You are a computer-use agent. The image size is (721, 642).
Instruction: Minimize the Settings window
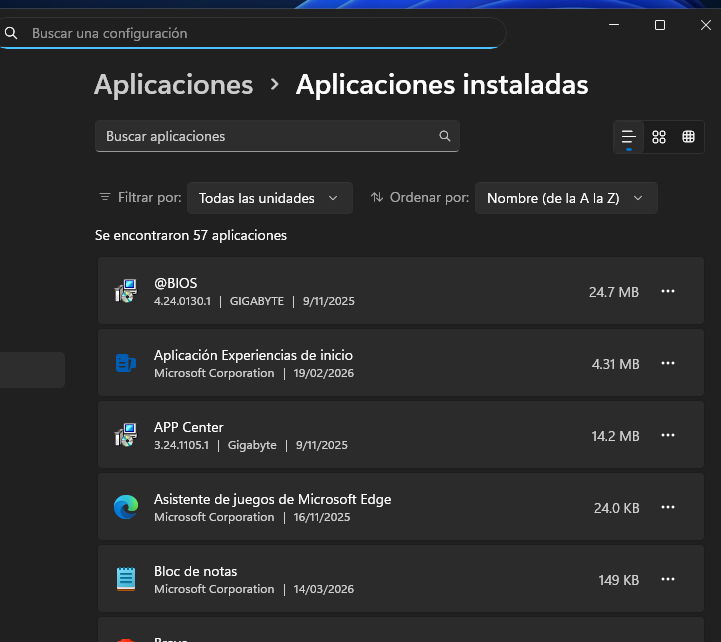coord(614,25)
